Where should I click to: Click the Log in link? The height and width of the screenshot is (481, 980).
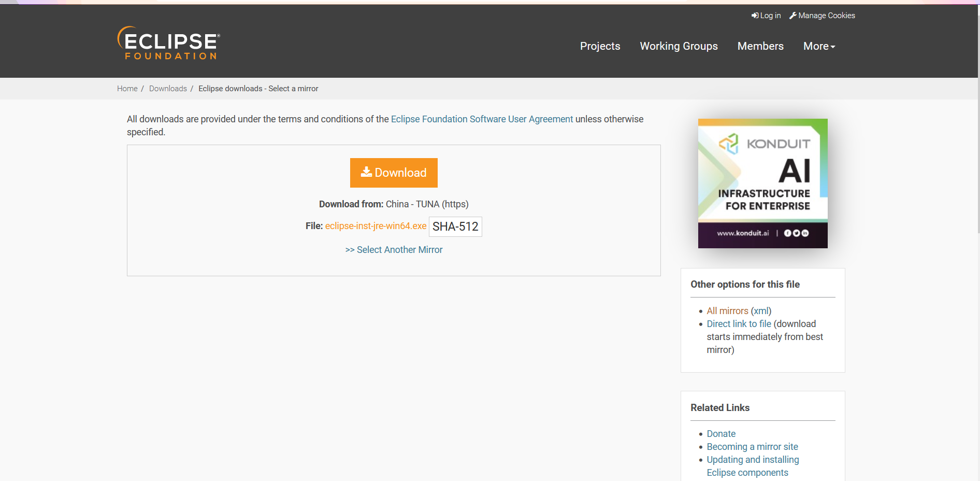tap(766, 16)
